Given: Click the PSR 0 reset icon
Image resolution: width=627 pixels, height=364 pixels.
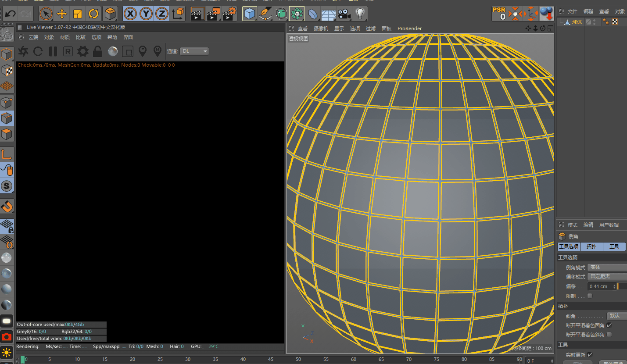Looking at the screenshot, I should [499, 14].
